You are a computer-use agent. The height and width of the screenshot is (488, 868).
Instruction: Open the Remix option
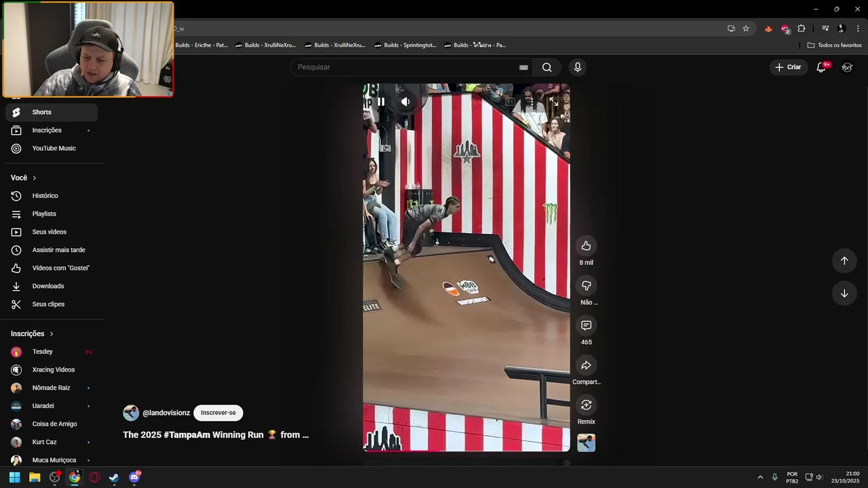[587, 405]
